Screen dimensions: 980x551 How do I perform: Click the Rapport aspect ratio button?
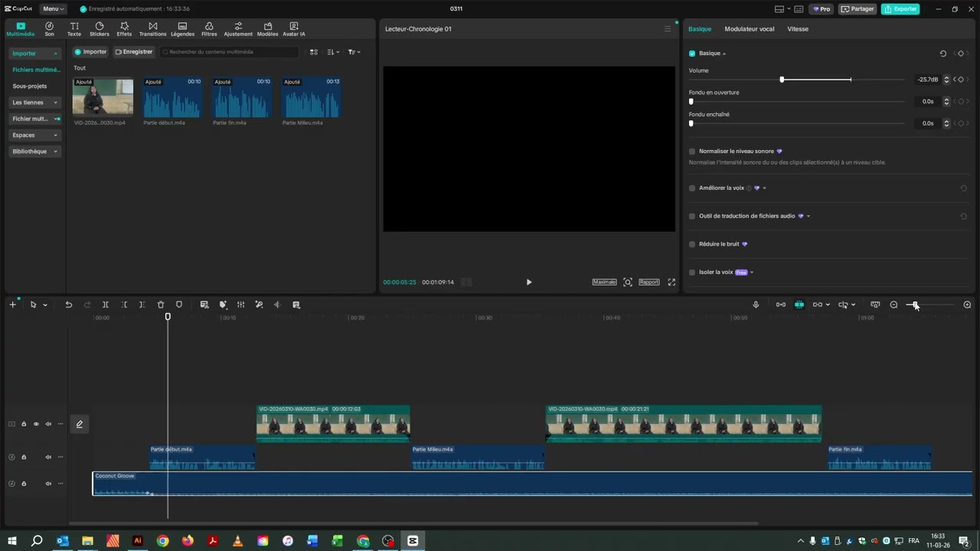649,282
